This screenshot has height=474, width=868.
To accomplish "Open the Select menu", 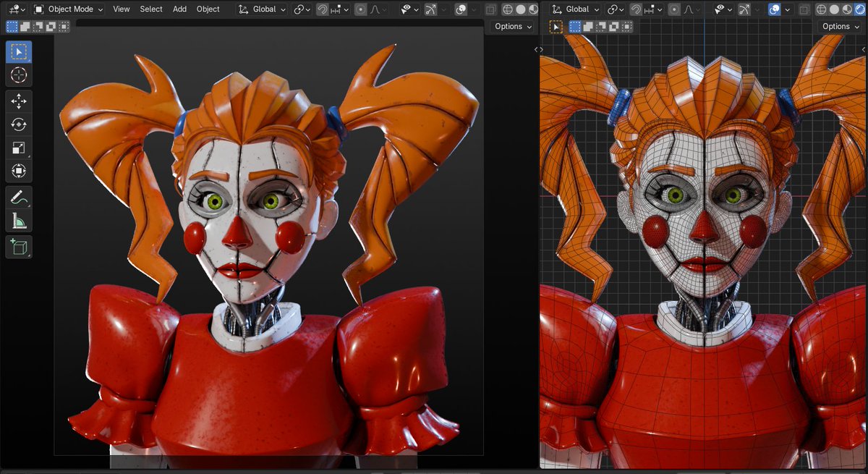I will coord(151,9).
